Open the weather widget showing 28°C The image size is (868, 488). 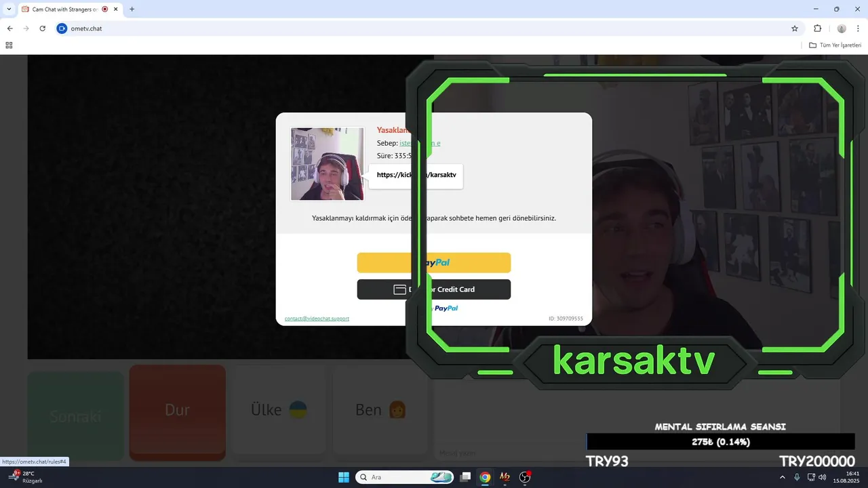click(x=26, y=477)
